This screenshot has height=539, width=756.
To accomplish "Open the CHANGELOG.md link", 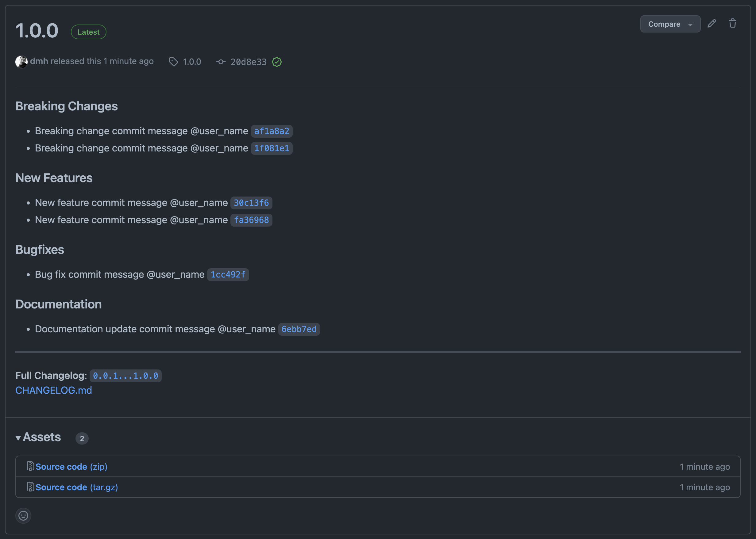I will pos(53,390).
